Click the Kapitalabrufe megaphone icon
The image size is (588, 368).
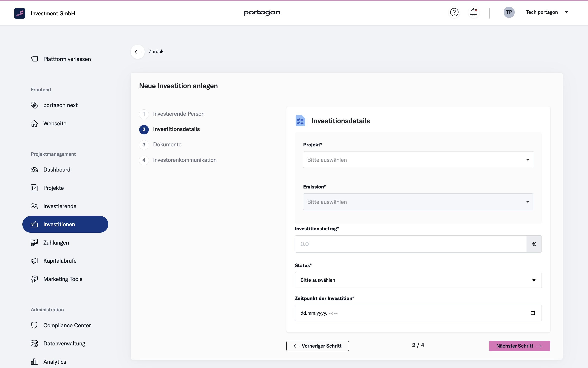34,261
